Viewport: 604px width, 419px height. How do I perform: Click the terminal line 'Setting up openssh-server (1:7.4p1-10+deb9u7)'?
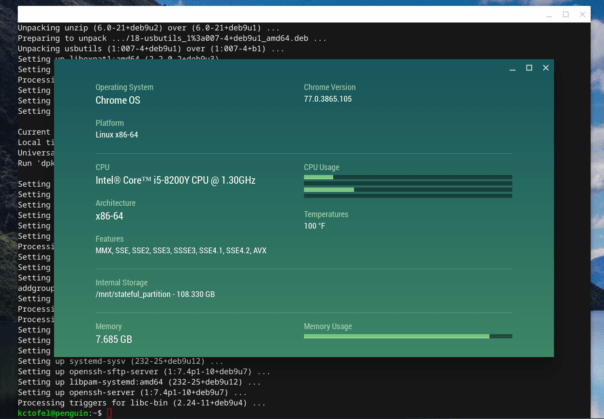point(132,393)
